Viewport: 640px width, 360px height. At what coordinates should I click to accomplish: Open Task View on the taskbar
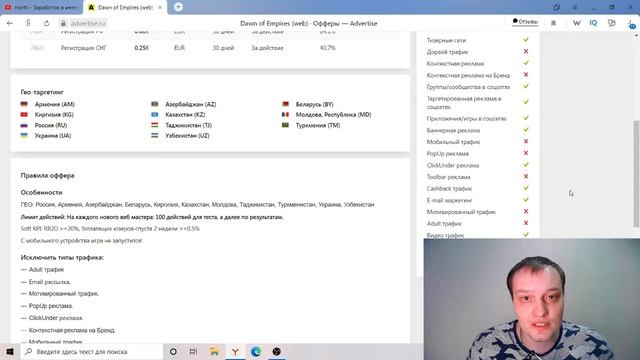pos(193,351)
